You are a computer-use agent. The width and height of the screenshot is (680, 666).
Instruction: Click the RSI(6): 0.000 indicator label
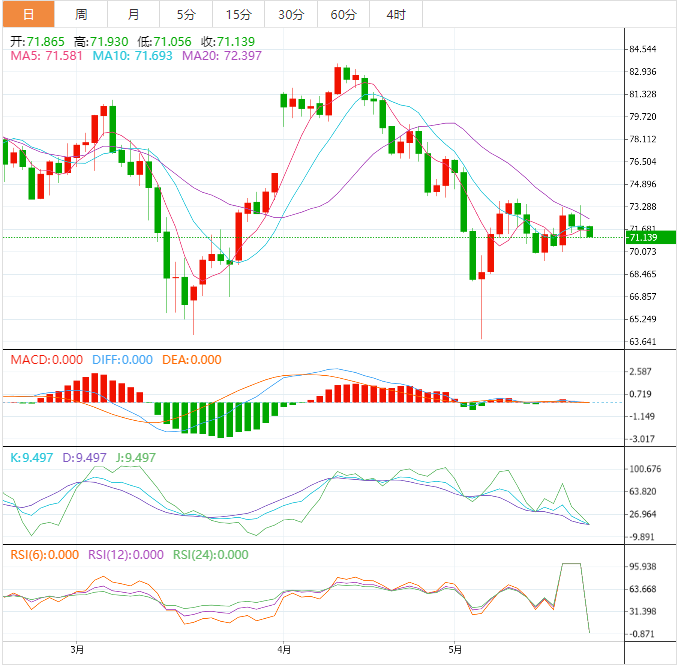pyautogui.click(x=44, y=555)
